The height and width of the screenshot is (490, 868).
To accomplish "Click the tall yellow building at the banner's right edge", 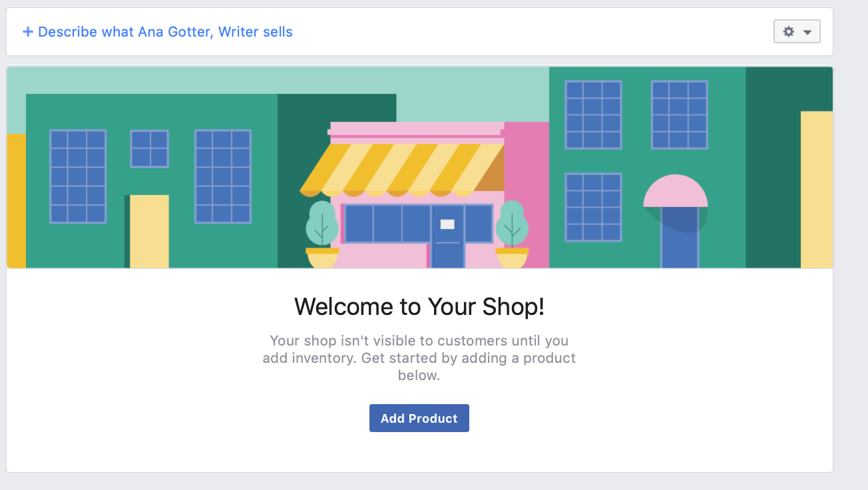I will 817,190.
